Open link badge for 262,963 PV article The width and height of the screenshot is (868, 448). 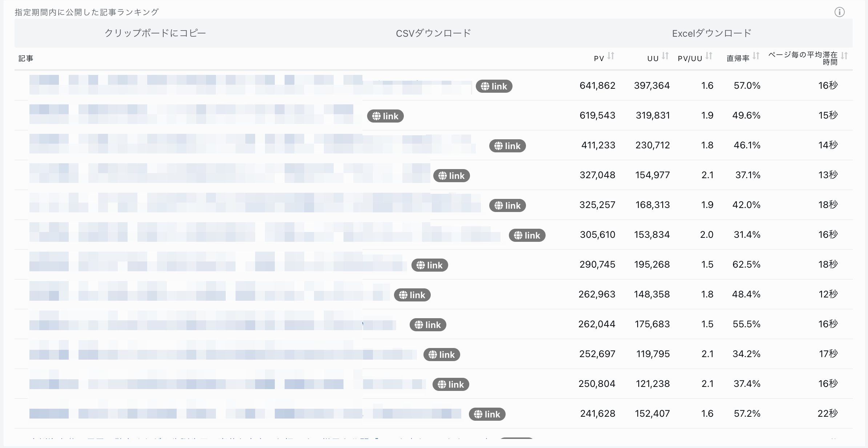(412, 295)
